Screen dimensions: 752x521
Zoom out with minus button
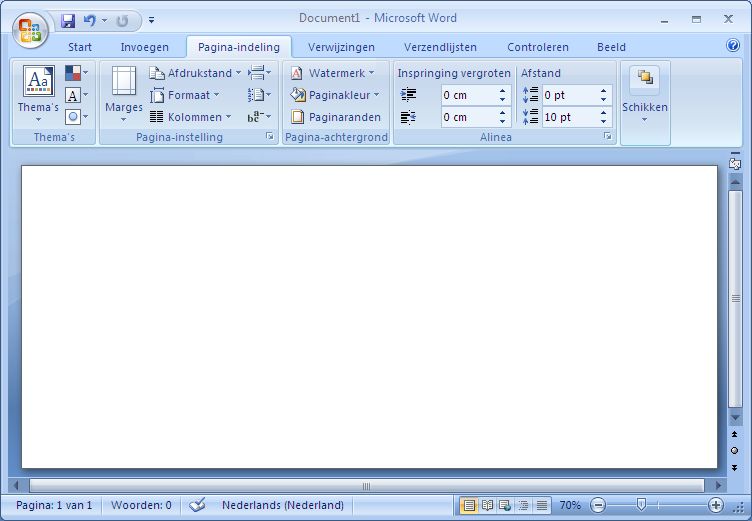tap(598, 505)
